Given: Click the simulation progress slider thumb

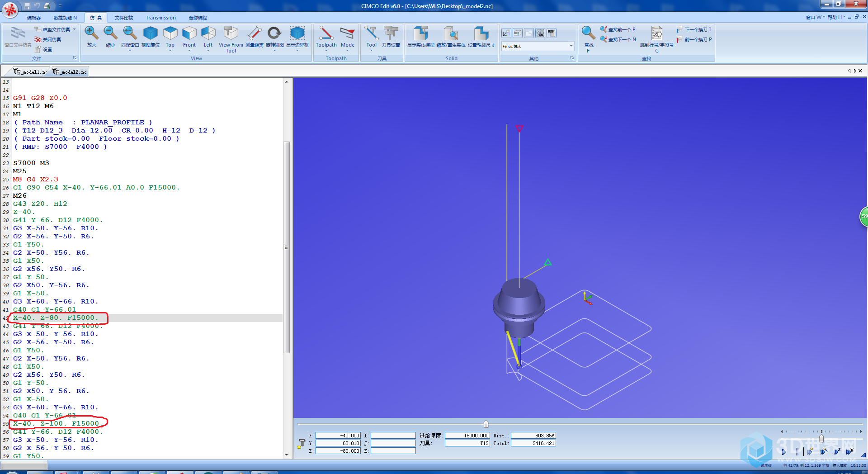Looking at the screenshot, I should click(x=486, y=424).
